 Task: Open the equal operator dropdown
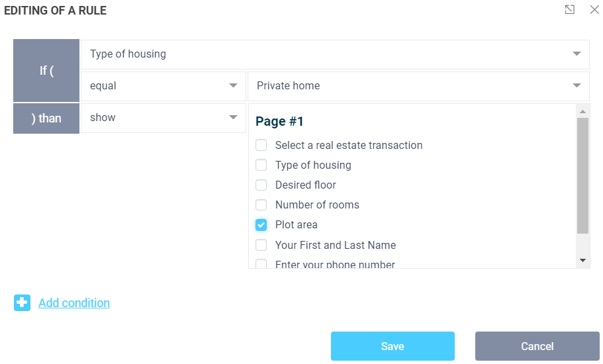click(x=163, y=86)
